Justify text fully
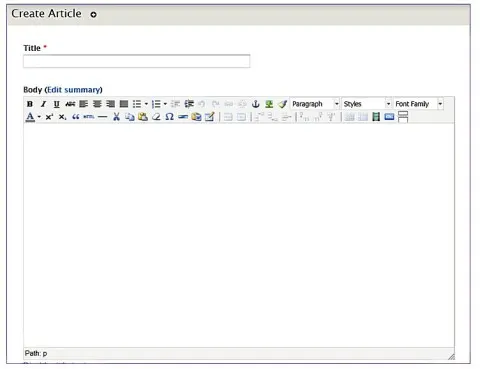The image size is (480, 369). pos(124,104)
